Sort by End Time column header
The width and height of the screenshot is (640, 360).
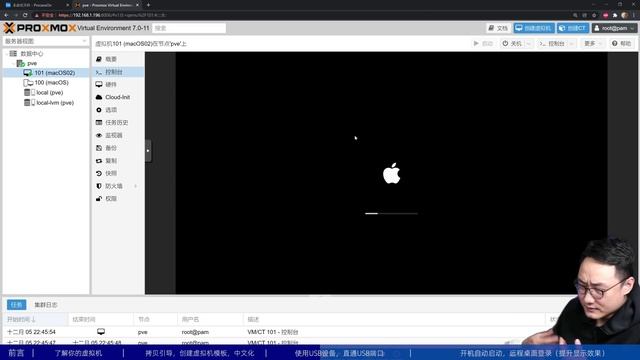pos(101,319)
